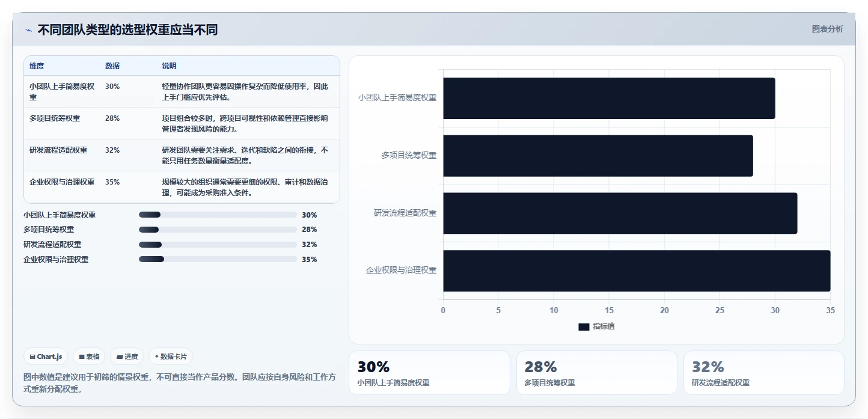This screenshot has height=419, width=868.
Task: Select the 进度 tag chip
Action: pos(127,356)
